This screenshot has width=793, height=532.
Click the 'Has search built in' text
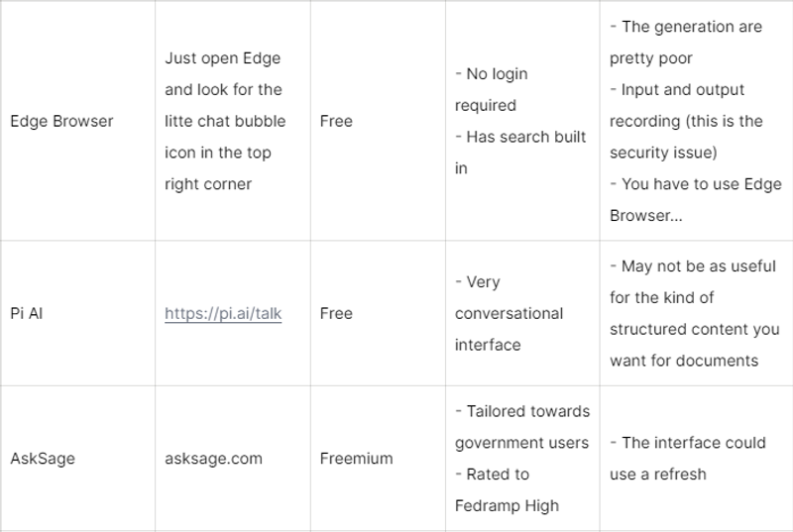pos(520,153)
